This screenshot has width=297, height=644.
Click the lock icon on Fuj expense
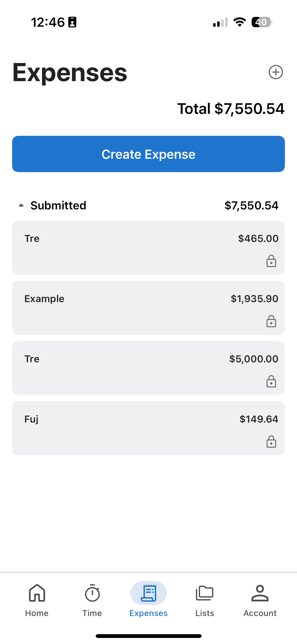271,441
